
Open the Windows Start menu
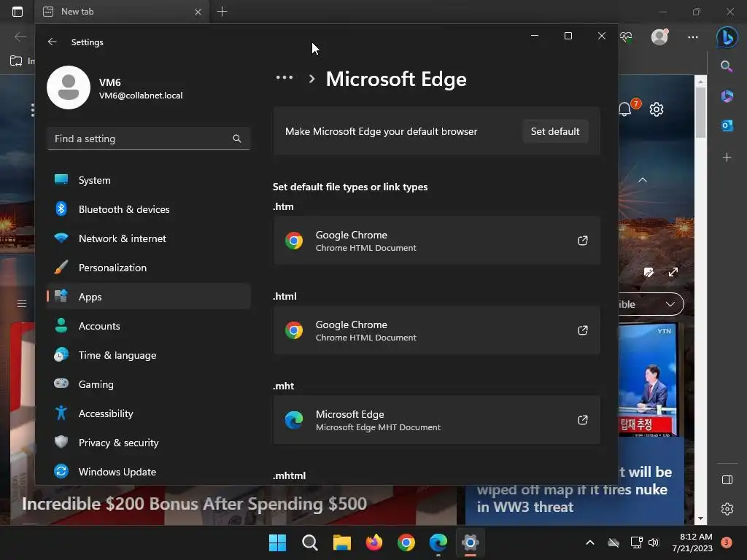[277, 542]
